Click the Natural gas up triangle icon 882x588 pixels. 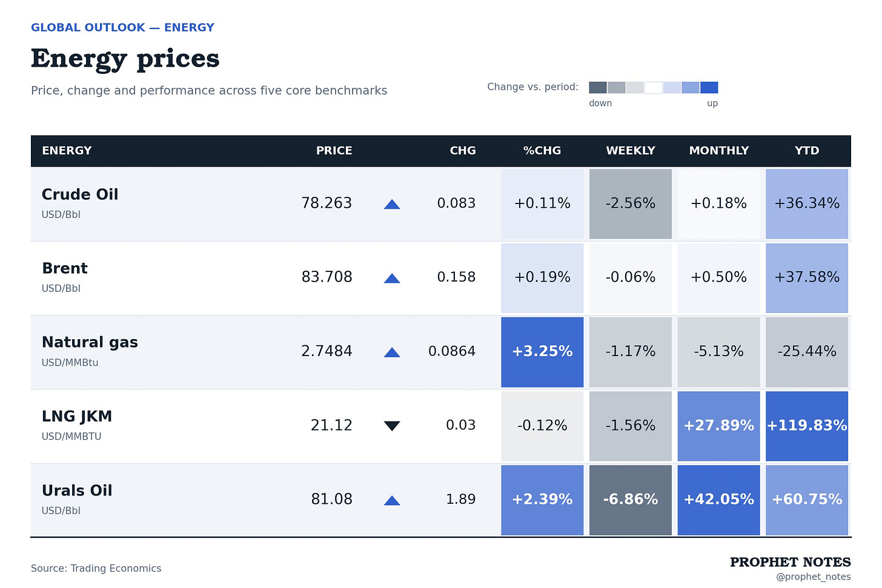click(x=392, y=352)
